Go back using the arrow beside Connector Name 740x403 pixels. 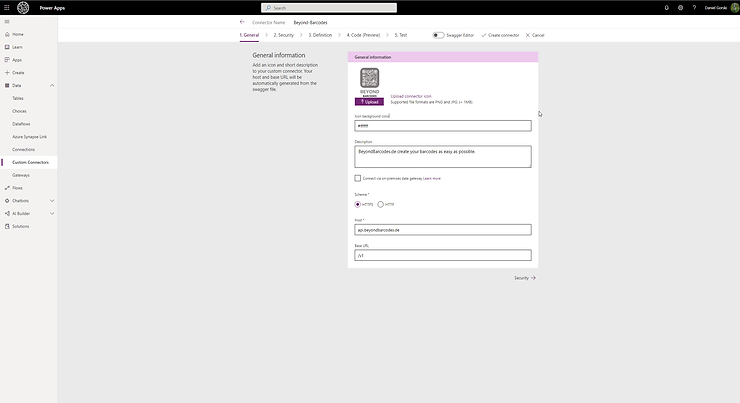coord(242,21)
